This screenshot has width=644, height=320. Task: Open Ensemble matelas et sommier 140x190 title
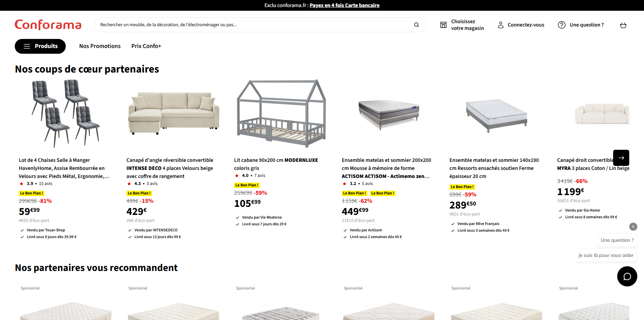[x=494, y=168]
